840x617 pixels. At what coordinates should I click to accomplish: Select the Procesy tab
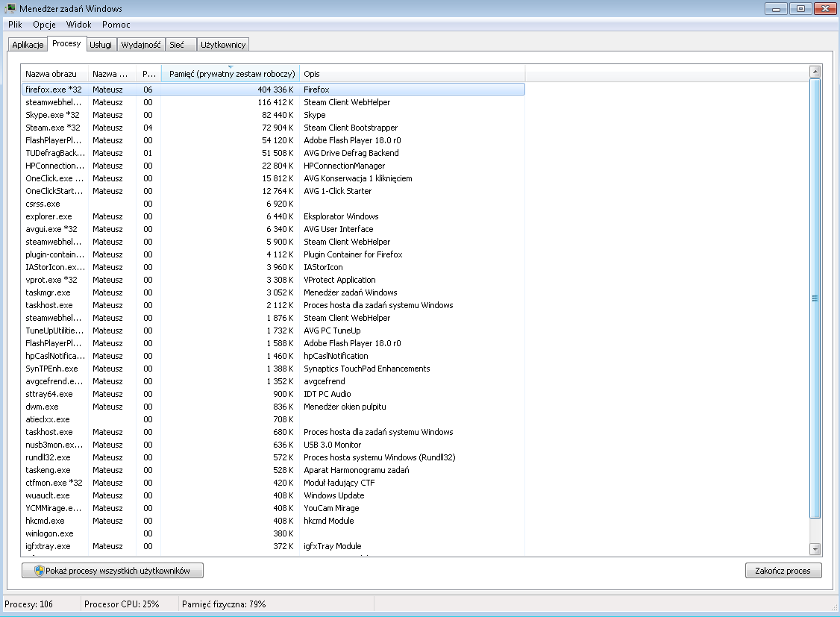tap(66, 43)
